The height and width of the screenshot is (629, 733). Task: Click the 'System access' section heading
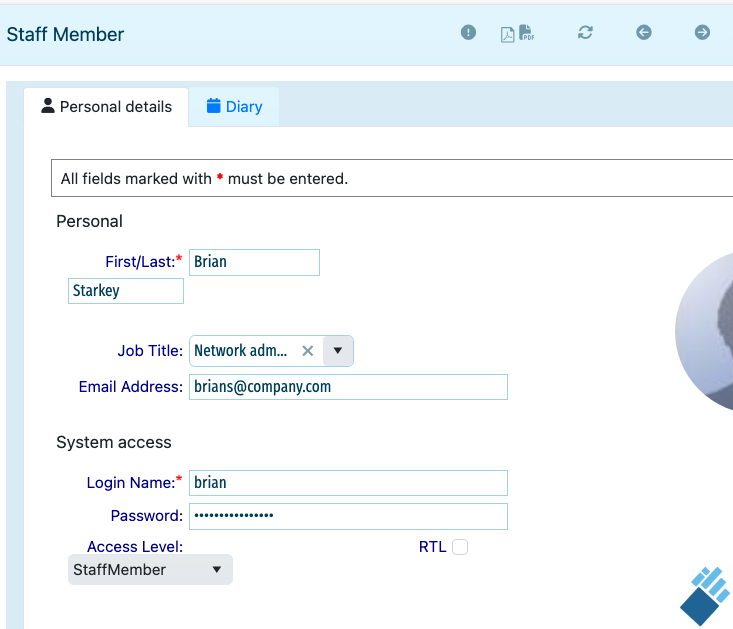pos(114,442)
